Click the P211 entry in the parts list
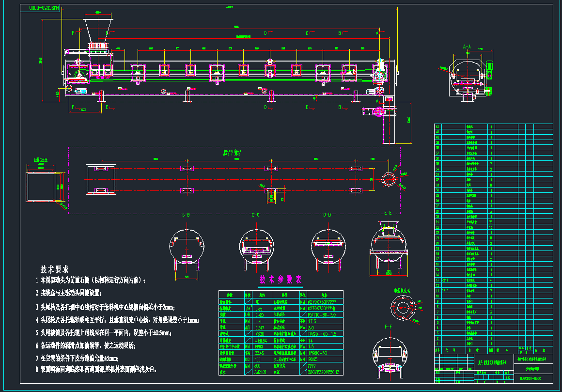Image resolution: width=562 pixels, height=392 pixels. (x=445, y=280)
